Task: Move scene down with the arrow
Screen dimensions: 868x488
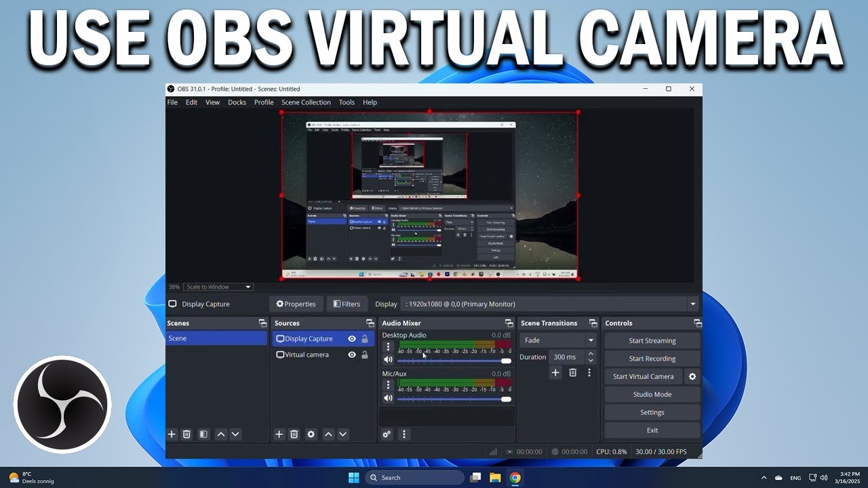Action: [235, 434]
